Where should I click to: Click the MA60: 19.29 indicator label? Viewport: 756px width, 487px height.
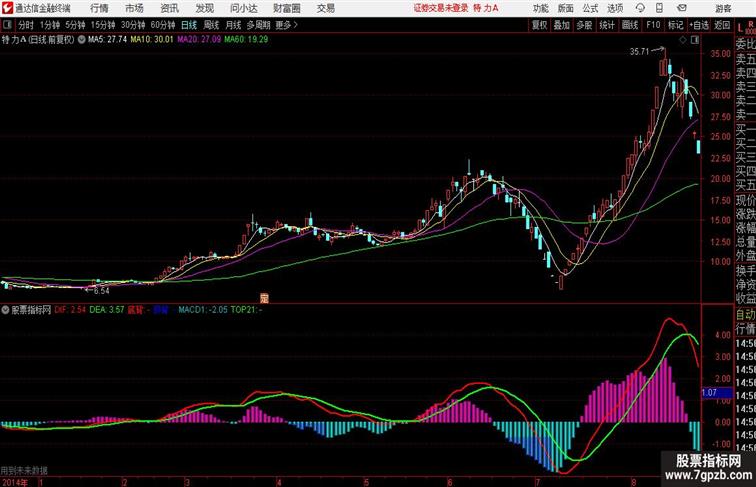coord(246,40)
